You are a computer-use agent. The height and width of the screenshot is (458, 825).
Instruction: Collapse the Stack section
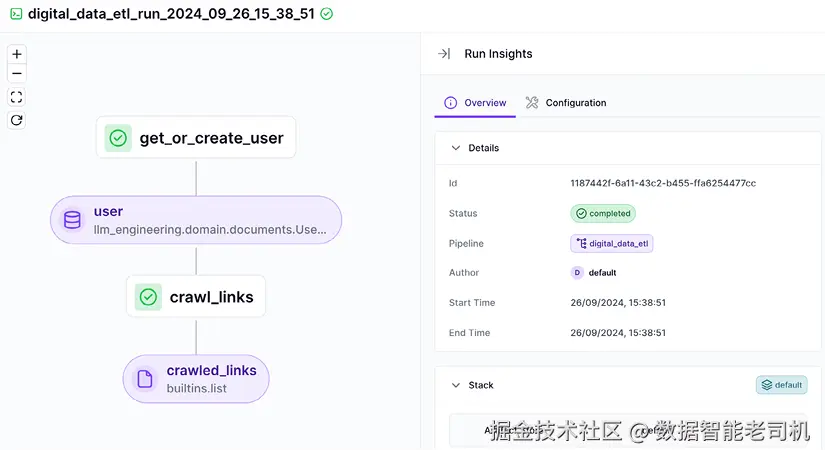pos(456,385)
